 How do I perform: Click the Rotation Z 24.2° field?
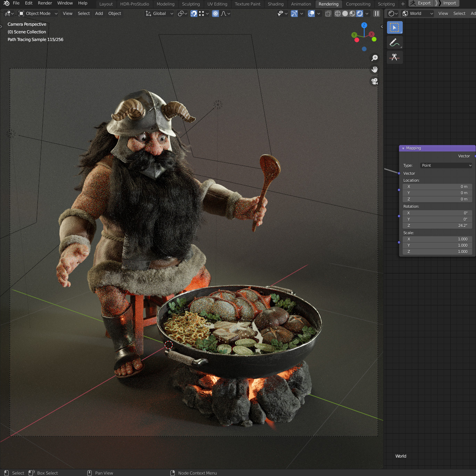(x=437, y=225)
